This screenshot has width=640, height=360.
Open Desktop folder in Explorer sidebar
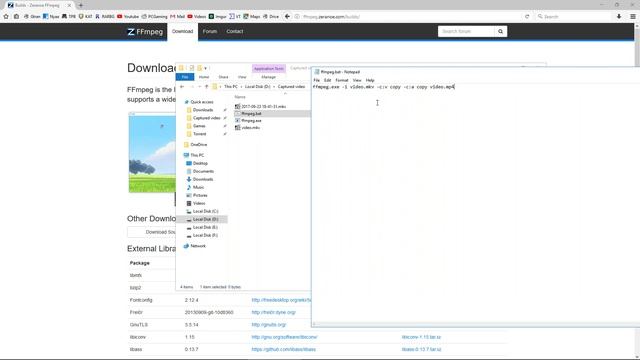197,163
